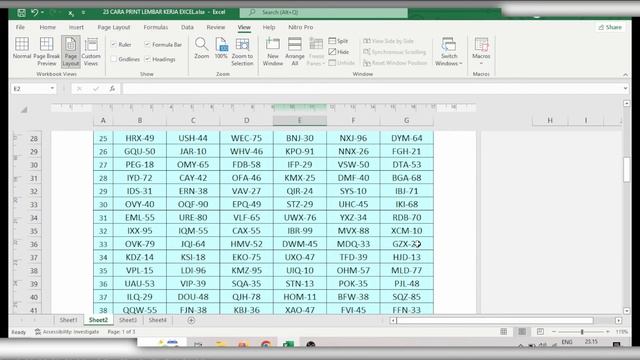Image resolution: width=640 pixels, height=360 pixels.
Task: Click Excel icon in Windows taskbar
Action: 289,345
